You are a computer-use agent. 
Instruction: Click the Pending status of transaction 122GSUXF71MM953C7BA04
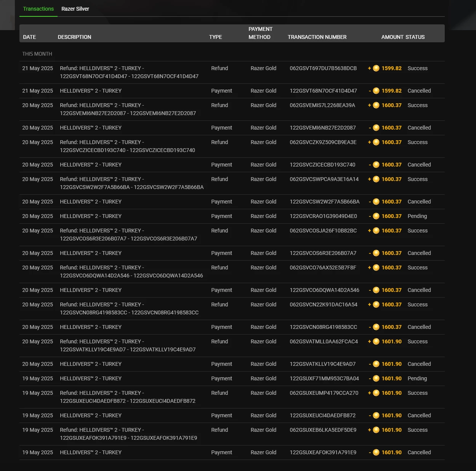coord(417,378)
